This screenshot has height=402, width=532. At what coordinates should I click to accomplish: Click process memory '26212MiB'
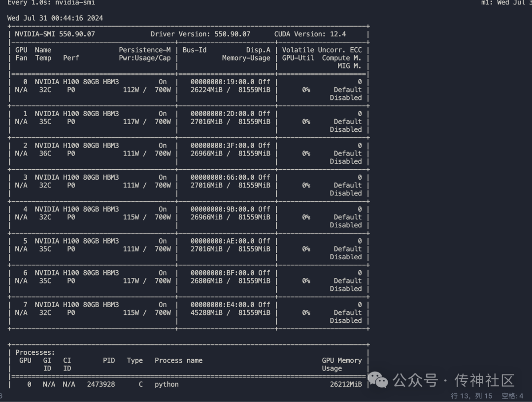click(346, 385)
